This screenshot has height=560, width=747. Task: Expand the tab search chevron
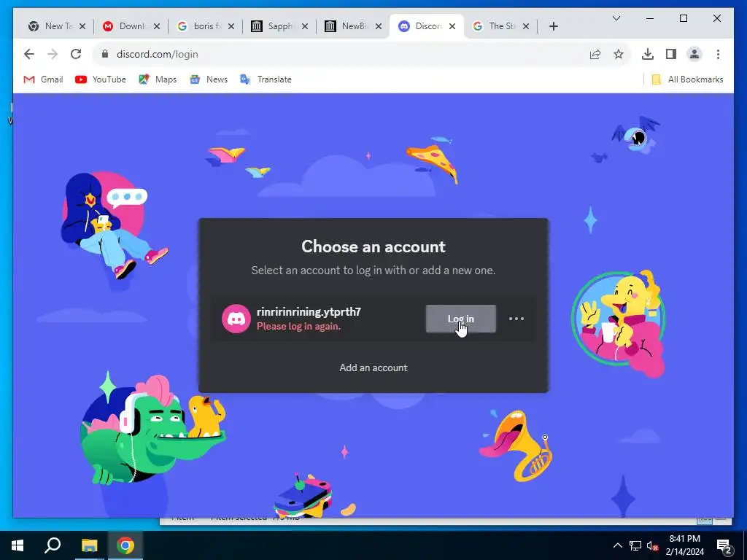[616, 18]
